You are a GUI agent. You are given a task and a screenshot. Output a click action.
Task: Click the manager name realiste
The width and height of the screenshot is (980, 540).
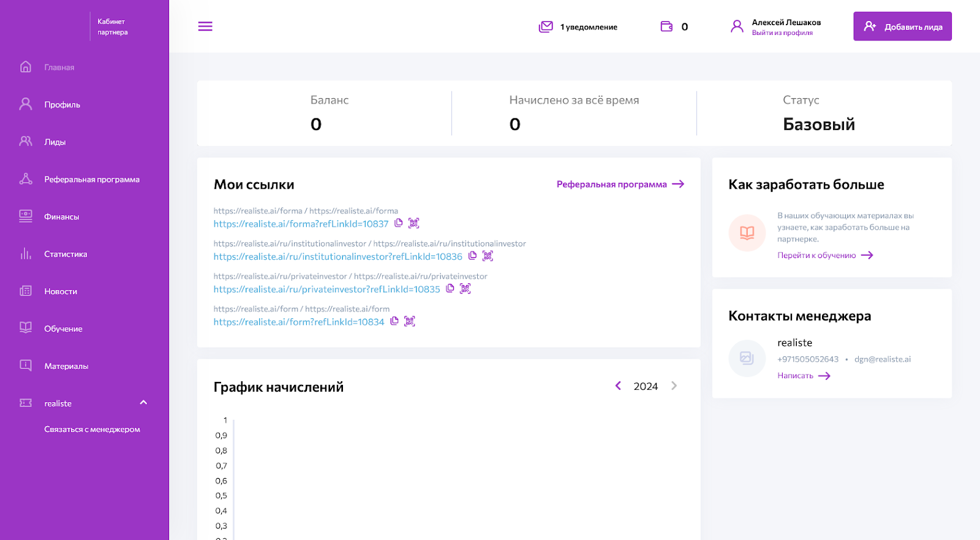click(x=794, y=343)
